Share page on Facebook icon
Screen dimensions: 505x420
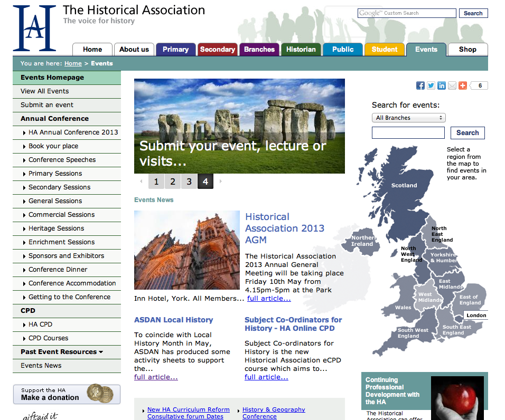click(x=420, y=85)
